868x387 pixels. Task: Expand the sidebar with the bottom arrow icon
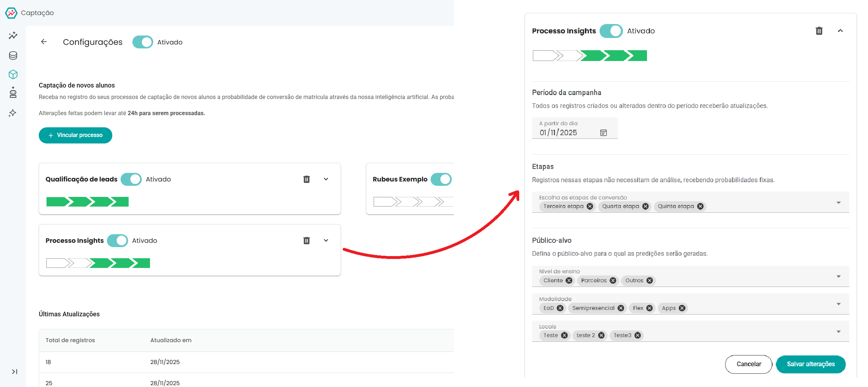click(14, 372)
